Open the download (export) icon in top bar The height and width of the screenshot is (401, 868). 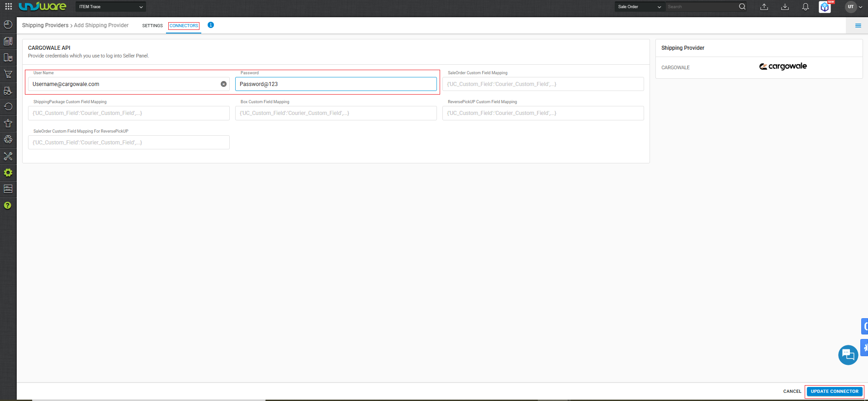coord(785,7)
